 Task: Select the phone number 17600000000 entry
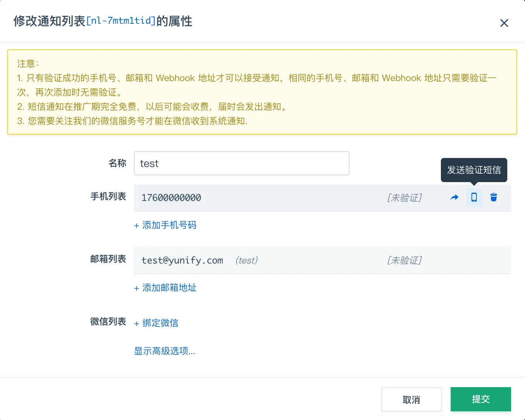point(171,198)
